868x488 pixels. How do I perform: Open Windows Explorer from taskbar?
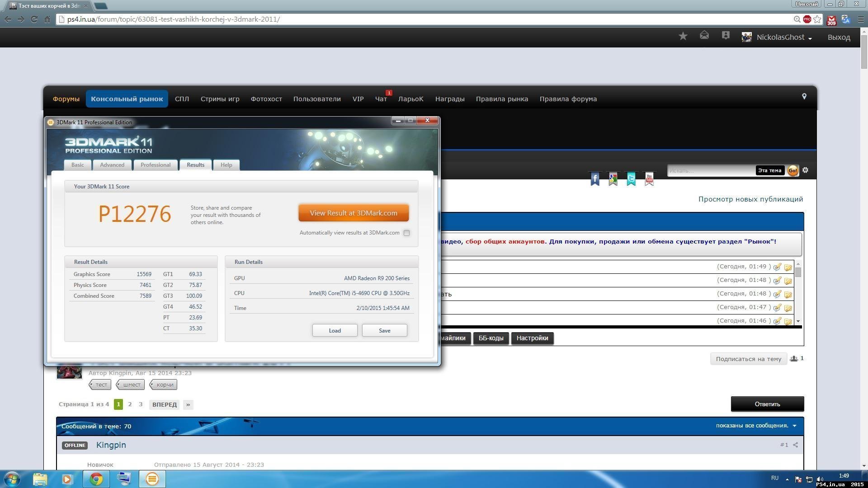(40, 479)
